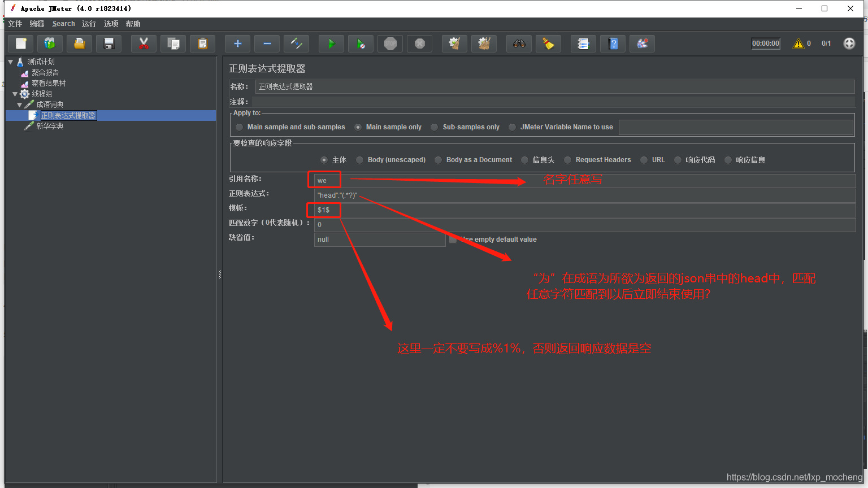
Task: Click the Toggle enable/disable icon
Action: [x=297, y=43]
